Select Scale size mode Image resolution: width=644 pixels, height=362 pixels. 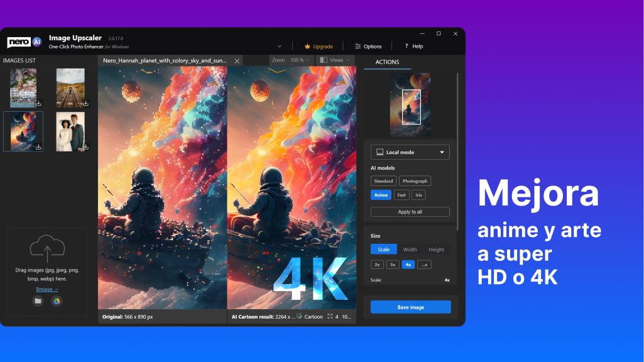click(x=384, y=250)
